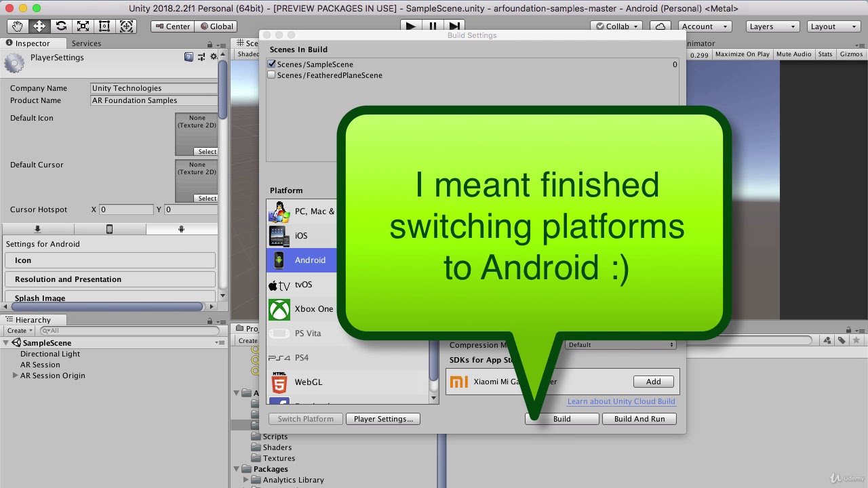868x488 pixels.
Task: Click the Company Name input field
Action: 155,88
